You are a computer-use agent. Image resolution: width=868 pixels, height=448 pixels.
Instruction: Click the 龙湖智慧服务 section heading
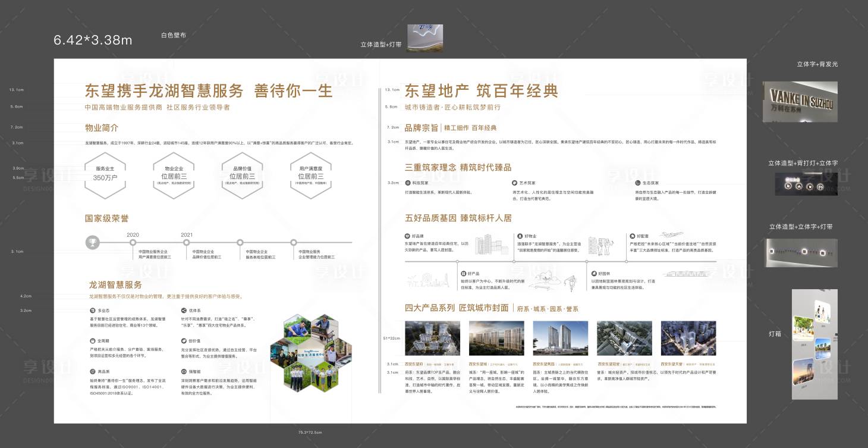(x=115, y=285)
